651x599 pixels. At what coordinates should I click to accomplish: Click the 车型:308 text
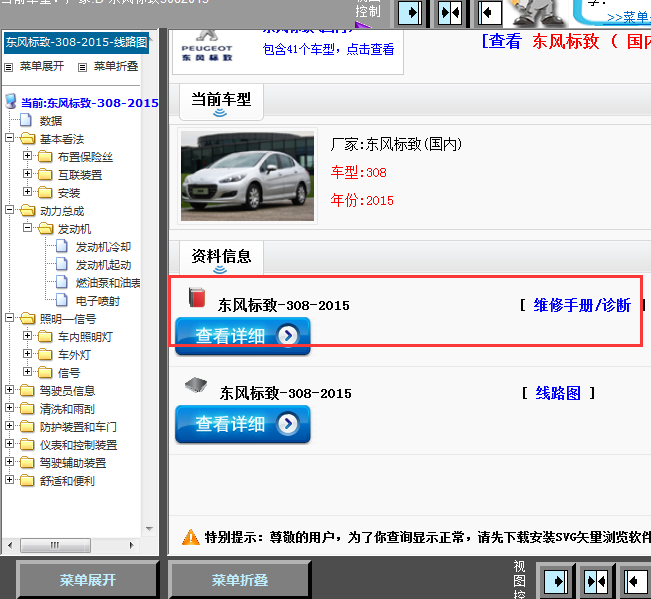click(359, 172)
